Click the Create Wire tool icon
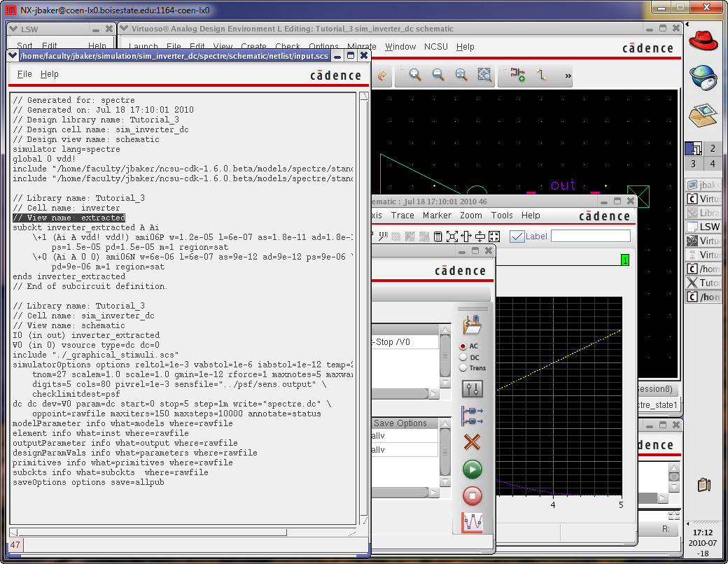The height and width of the screenshot is (564, 728). click(541, 75)
